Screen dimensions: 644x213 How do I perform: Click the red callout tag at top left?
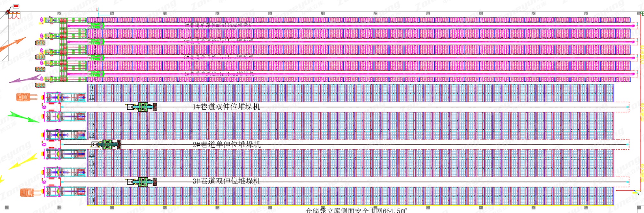[16, 6]
